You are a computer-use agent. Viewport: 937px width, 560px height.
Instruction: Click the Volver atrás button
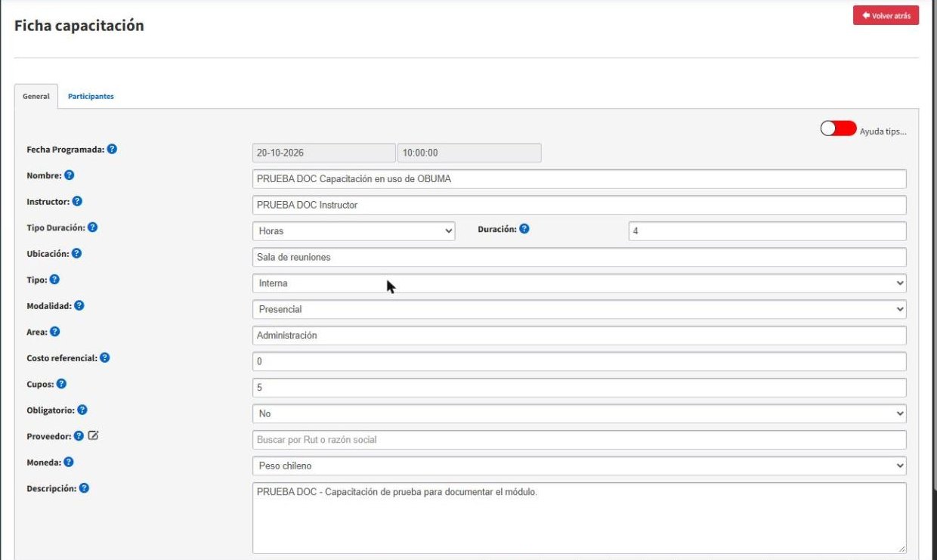(x=886, y=16)
